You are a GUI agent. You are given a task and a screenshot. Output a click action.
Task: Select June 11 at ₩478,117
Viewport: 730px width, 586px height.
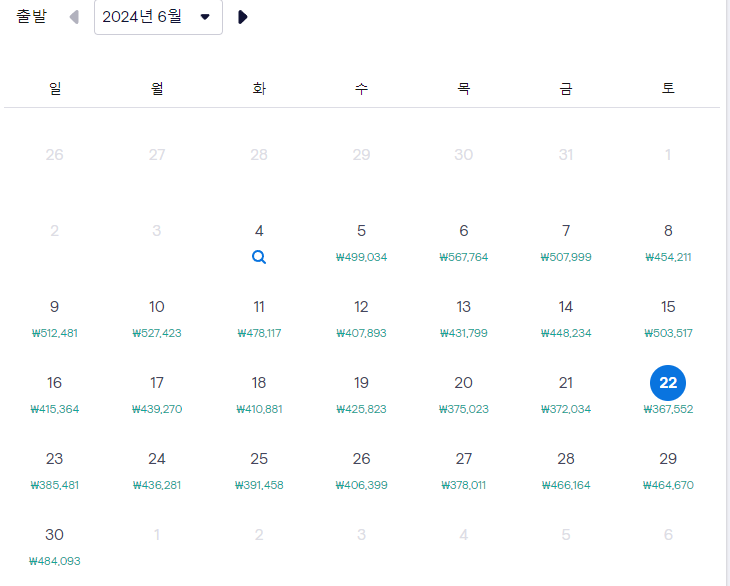pyautogui.click(x=259, y=319)
